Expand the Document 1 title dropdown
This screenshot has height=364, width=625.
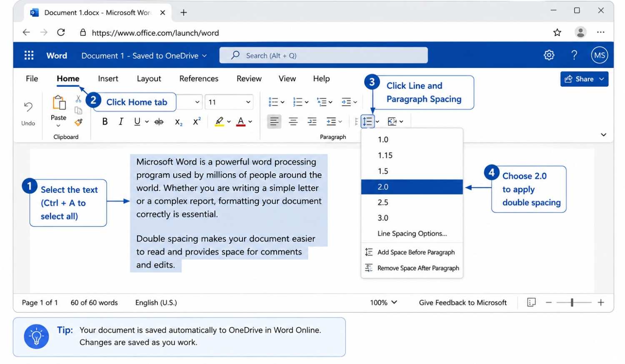pyautogui.click(x=205, y=56)
